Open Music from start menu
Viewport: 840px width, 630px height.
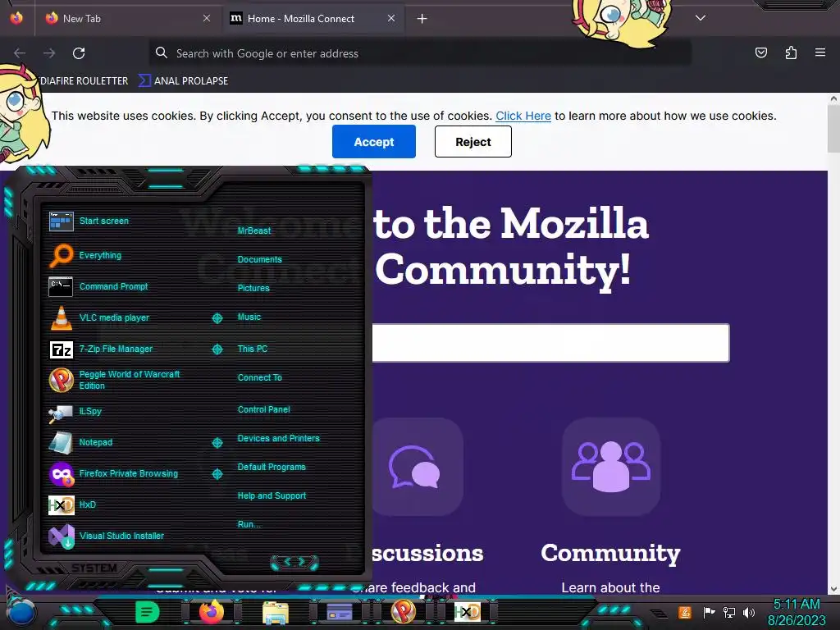tap(249, 317)
